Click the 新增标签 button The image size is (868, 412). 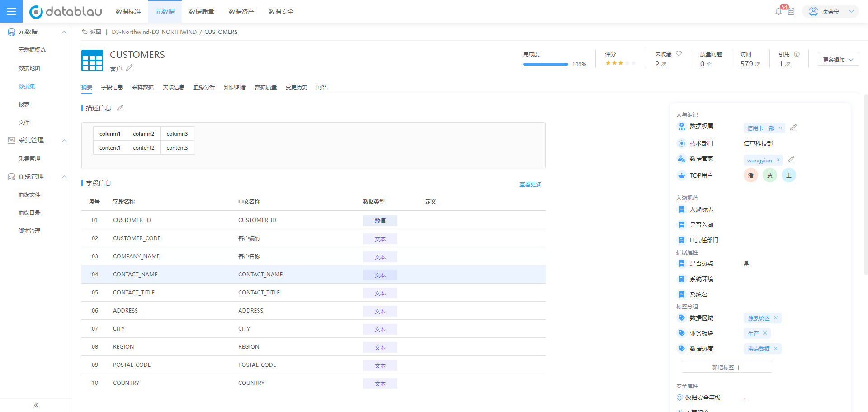[x=726, y=367]
